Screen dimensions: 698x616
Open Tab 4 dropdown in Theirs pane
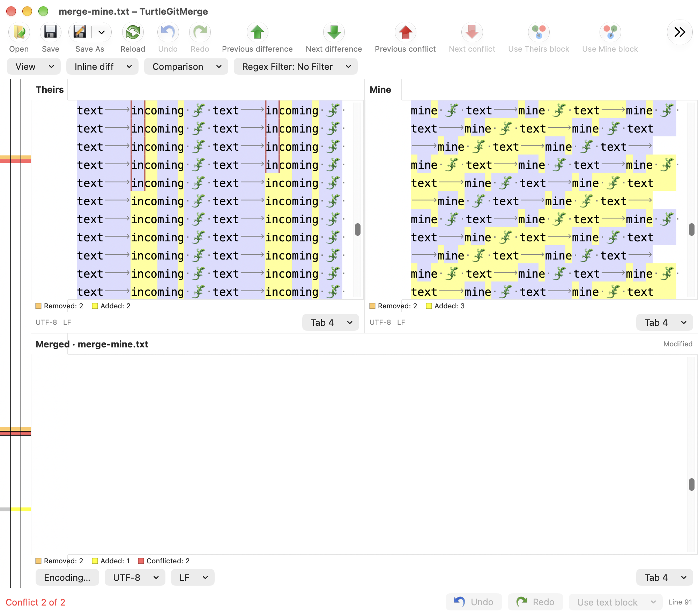(x=331, y=323)
